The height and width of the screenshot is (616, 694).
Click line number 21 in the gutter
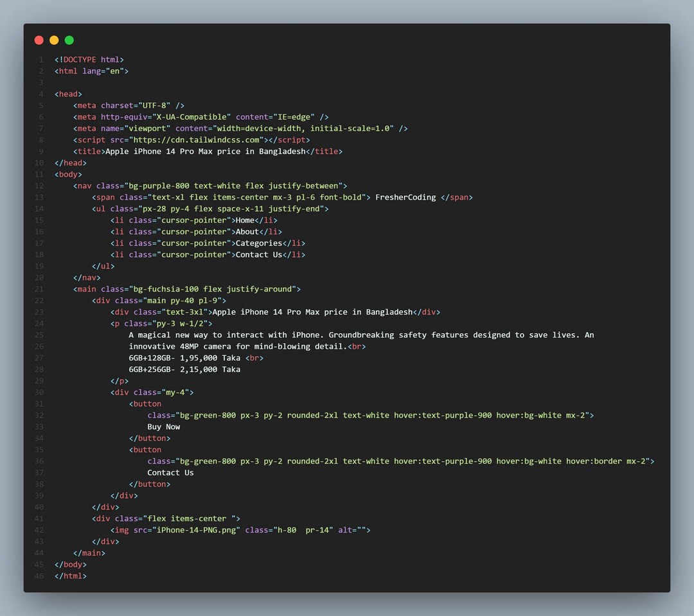tap(39, 290)
